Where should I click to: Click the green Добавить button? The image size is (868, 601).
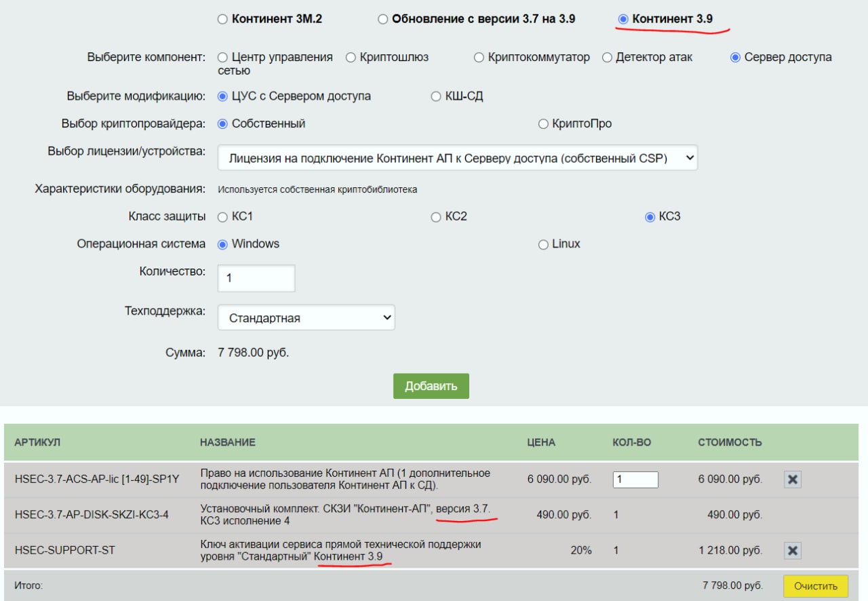[x=431, y=386]
